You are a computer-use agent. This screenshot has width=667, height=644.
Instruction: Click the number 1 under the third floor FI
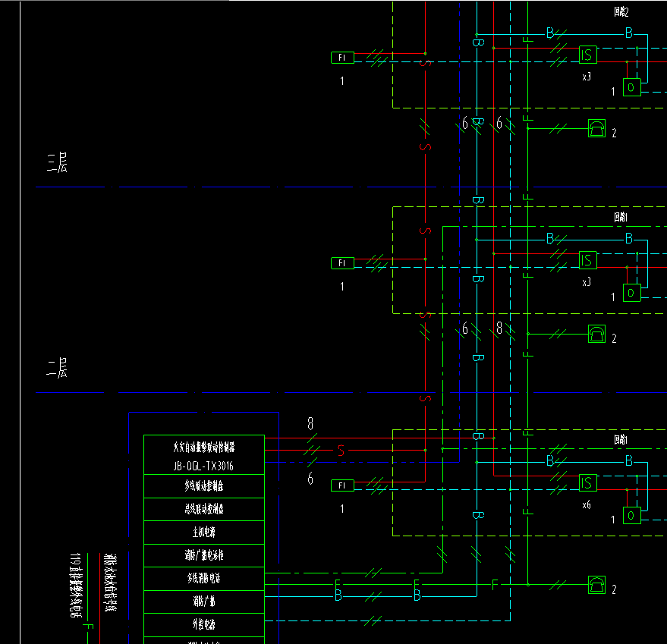point(342,81)
